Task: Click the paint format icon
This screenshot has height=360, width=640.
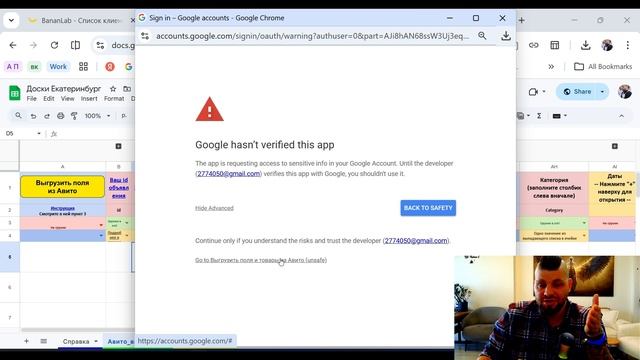Action: (74, 116)
